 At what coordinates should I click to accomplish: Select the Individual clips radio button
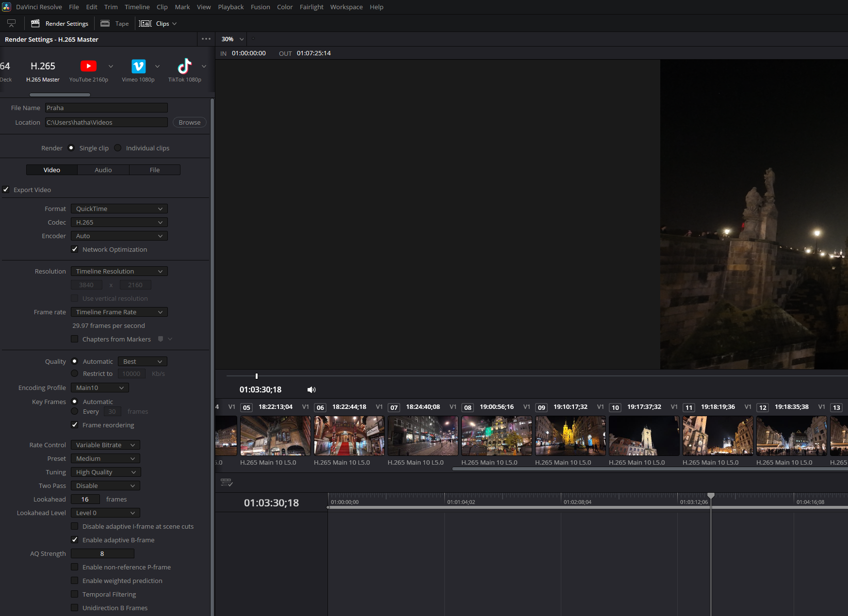pos(118,148)
